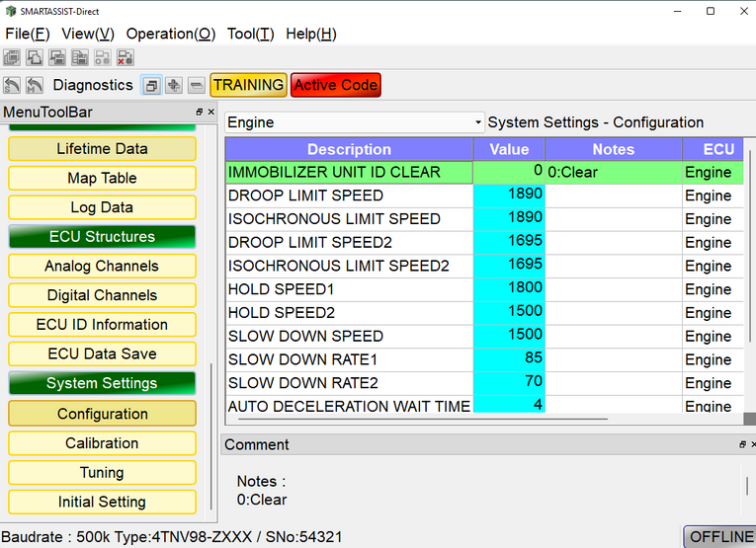Toggle the TRAINING mode button
The image size is (756, 548).
point(248,86)
